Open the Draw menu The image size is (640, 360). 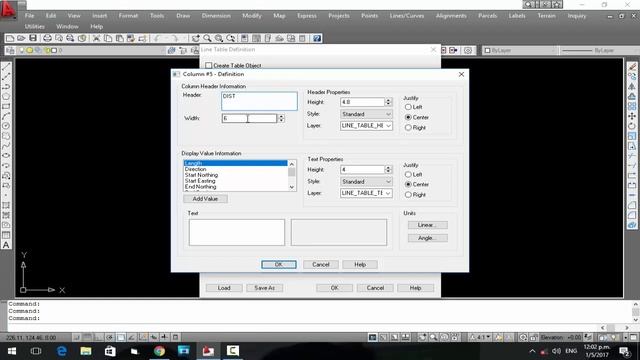183,16
